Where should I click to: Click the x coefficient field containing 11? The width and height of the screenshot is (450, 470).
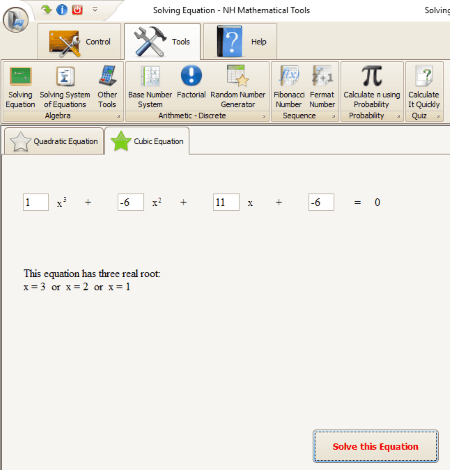click(x=226, y=202)
